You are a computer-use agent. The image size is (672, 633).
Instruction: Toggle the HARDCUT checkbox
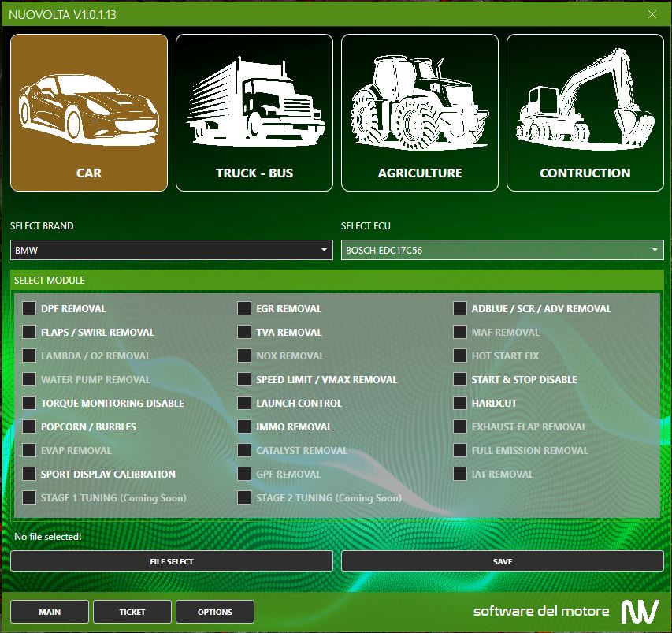point(460,403)
